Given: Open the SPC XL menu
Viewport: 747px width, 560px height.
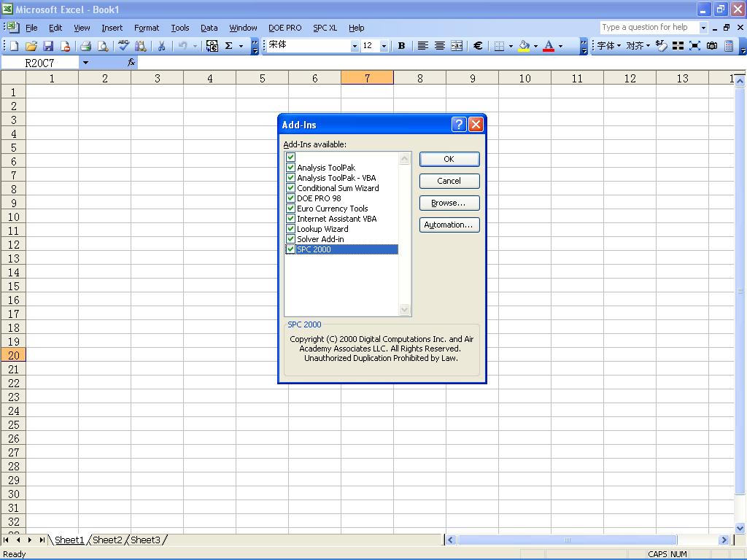Looking at the screenshot, I should point(325,28).
